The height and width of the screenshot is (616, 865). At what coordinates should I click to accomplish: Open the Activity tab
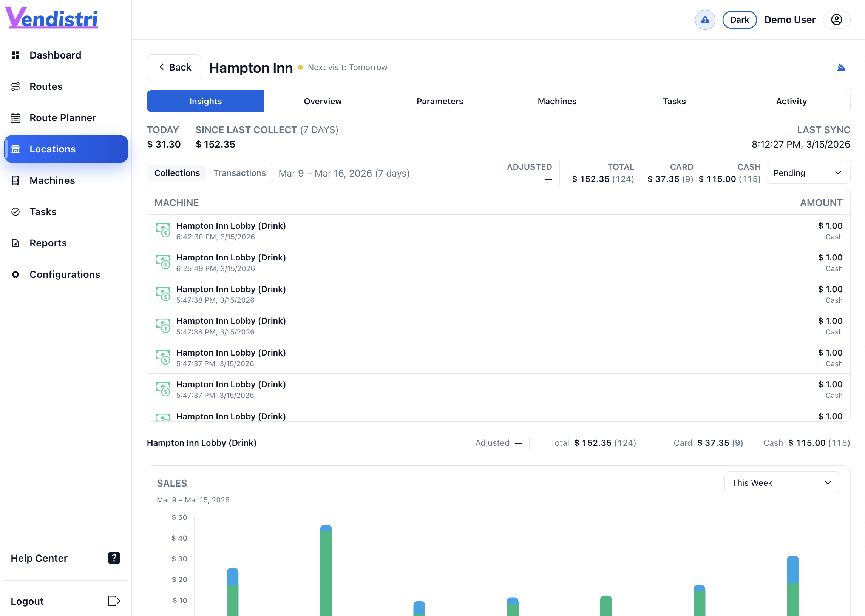pyautogui.click(x=791, y=101)
